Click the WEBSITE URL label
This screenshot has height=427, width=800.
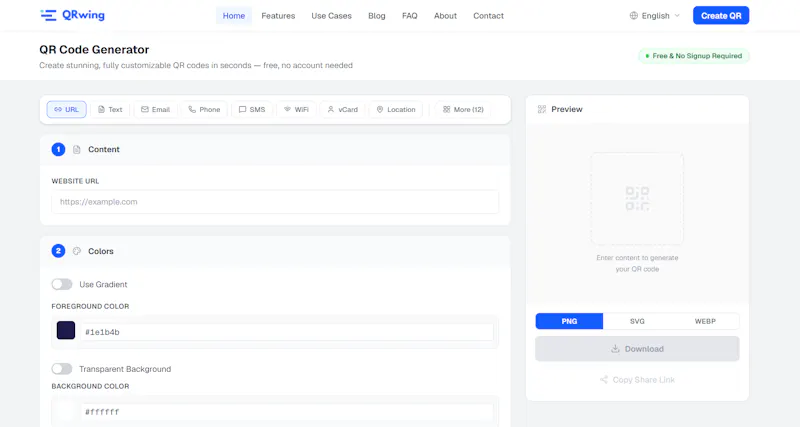pyautogui.click(x=76, y=181)
